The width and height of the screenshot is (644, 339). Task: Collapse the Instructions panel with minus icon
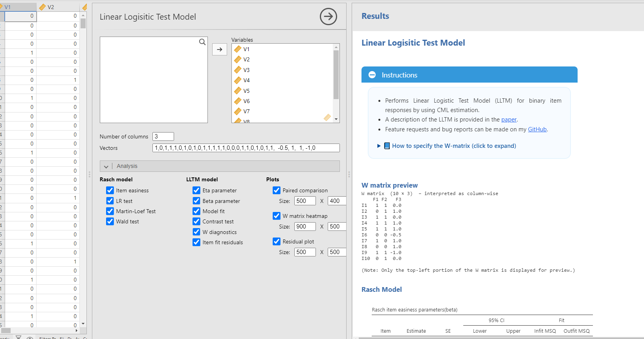coord(372,75)
